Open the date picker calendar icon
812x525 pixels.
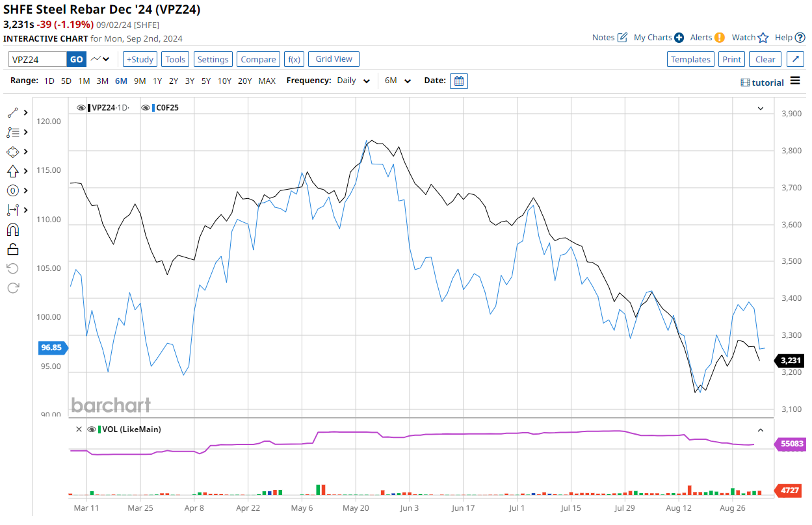tap(458, 81)
